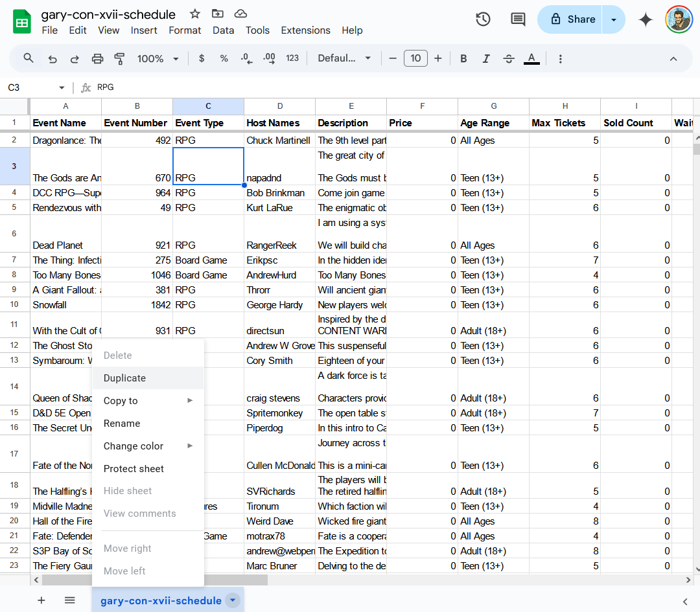Open the font family dropdown
Screen dimensions: 700x612
(x=344, y=58)
